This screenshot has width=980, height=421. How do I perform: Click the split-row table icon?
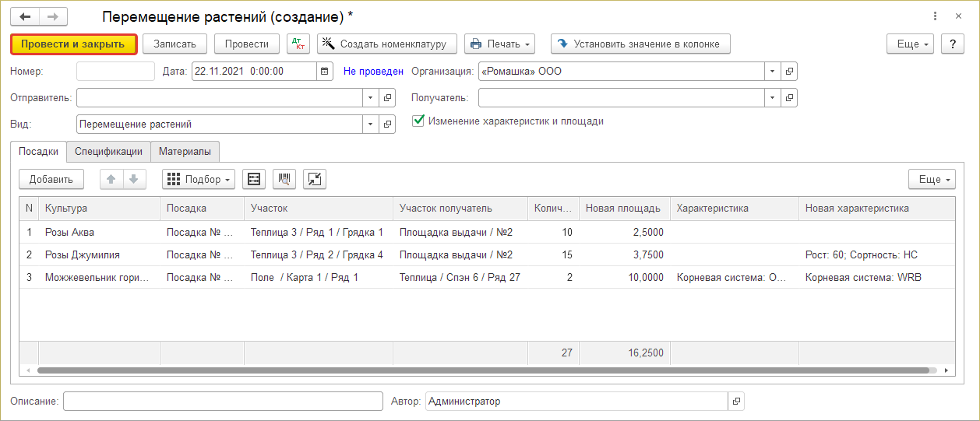(253, 180)
